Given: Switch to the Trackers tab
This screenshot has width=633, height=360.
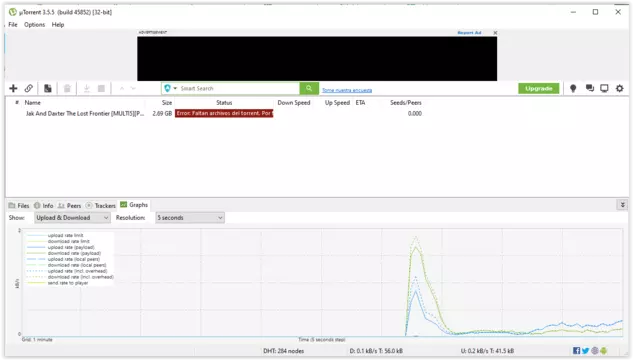Looking at the screenshot, I should (x=101, y=205).
